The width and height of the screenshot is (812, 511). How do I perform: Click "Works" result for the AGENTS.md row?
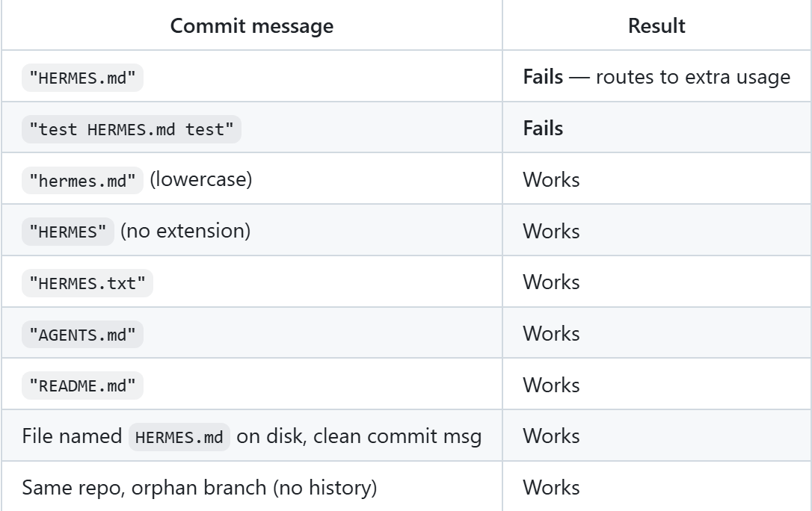(551, 334)
